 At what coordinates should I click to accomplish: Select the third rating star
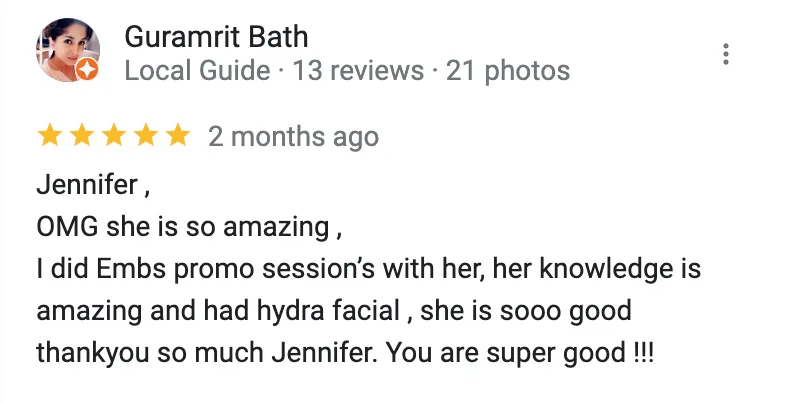click(x=114, y=136)
